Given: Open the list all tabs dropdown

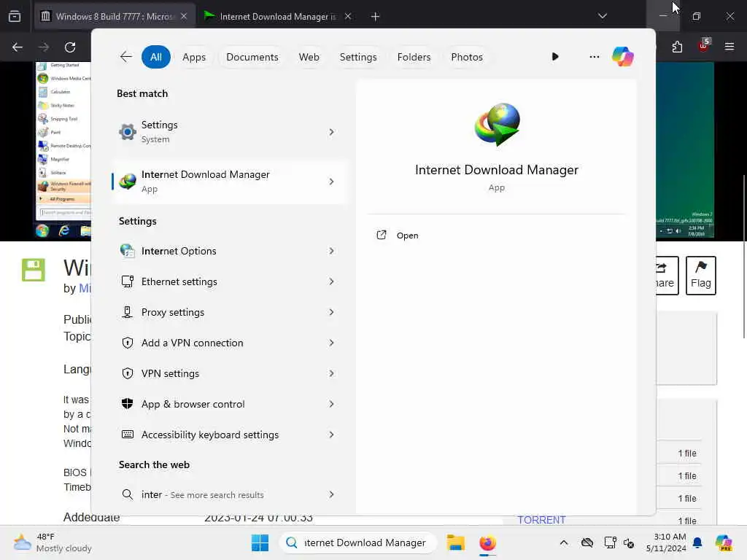Looking at the screenshot, I should click(602, 16).
